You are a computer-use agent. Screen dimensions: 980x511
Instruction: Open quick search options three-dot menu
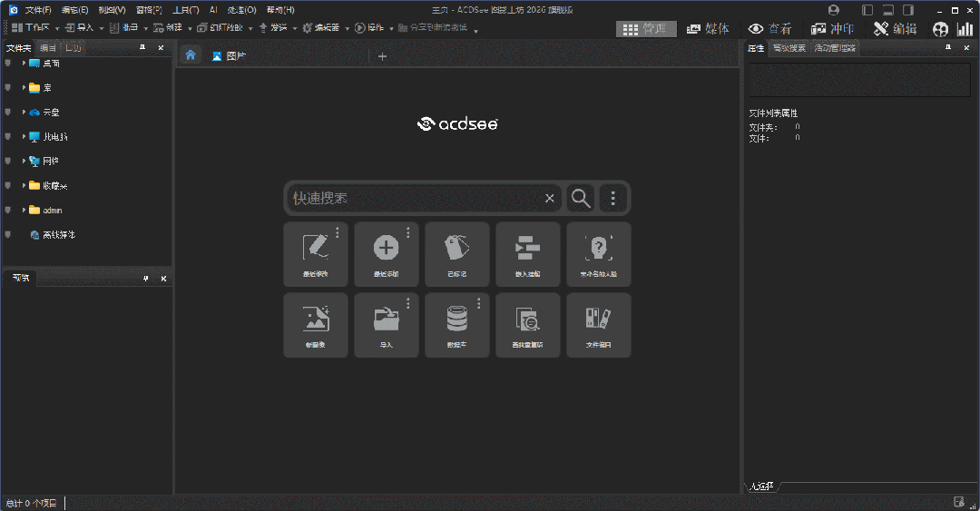point(613,198)
